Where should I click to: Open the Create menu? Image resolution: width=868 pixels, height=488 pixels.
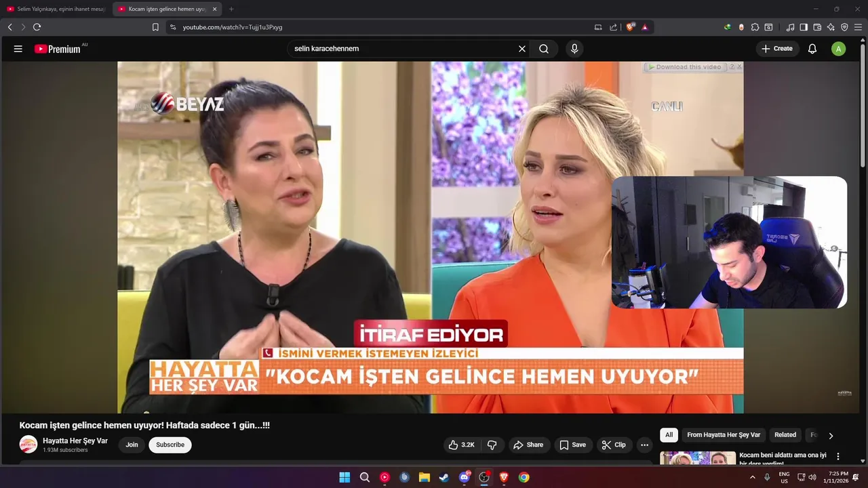[777, 49]
